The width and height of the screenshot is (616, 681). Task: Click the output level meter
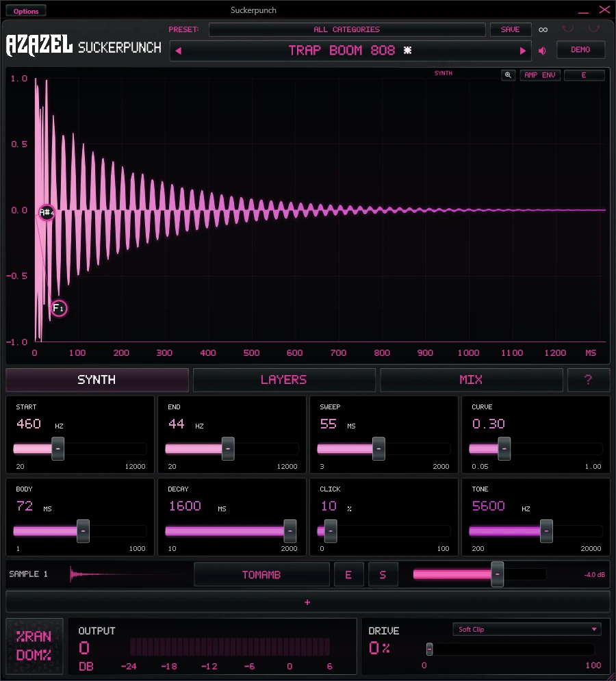click(x=230, y=647)
